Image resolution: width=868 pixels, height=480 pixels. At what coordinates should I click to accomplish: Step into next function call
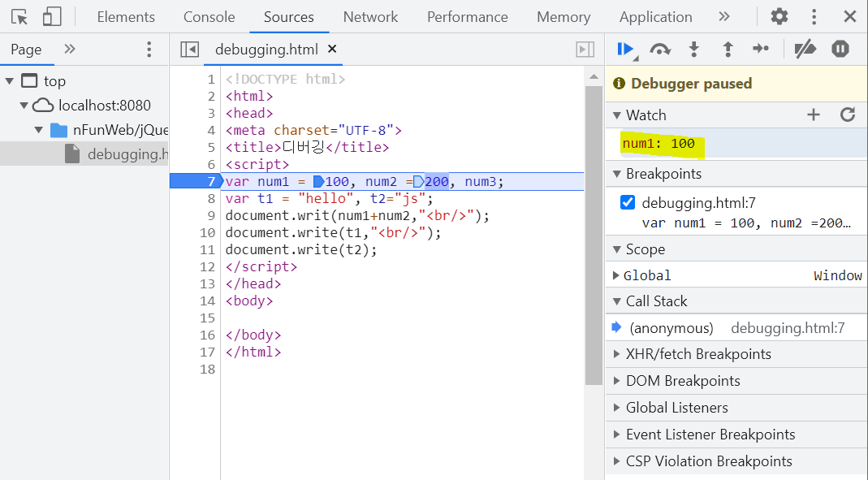tap(693, 50)
